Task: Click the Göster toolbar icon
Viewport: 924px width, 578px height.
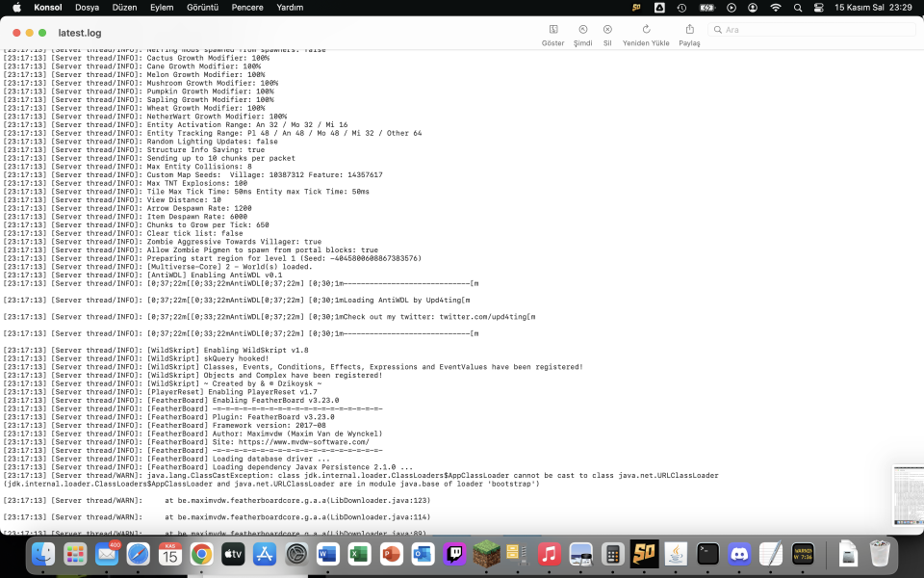Action: [553, 30]
